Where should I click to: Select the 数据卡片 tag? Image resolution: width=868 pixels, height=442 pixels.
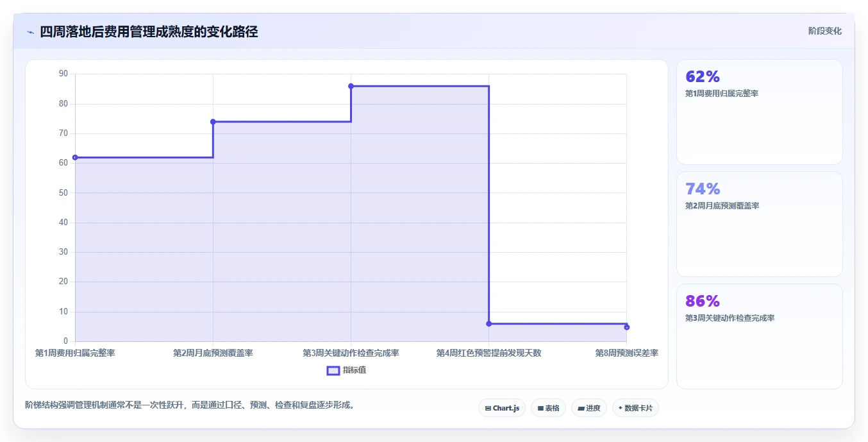coord(635,408)
